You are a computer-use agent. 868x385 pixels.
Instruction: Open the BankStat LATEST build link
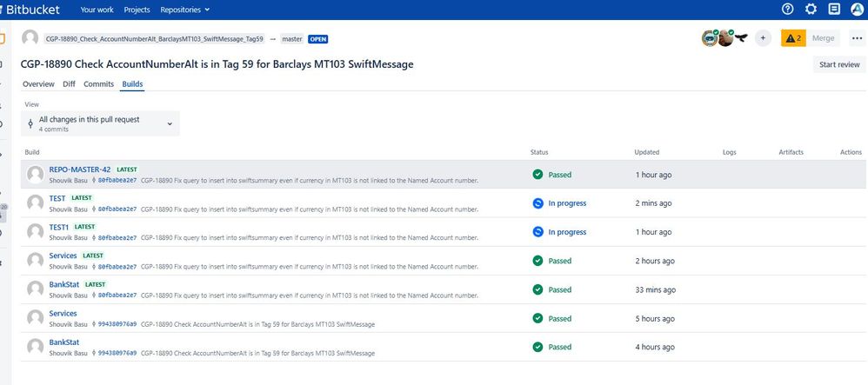click(63, 284)
